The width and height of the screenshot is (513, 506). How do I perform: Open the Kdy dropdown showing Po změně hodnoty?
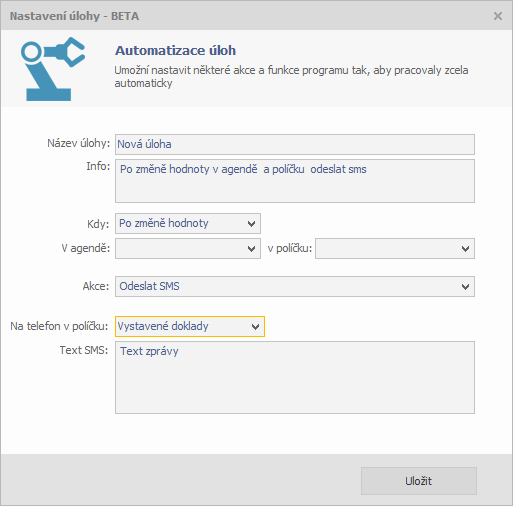tap(188, 223)
